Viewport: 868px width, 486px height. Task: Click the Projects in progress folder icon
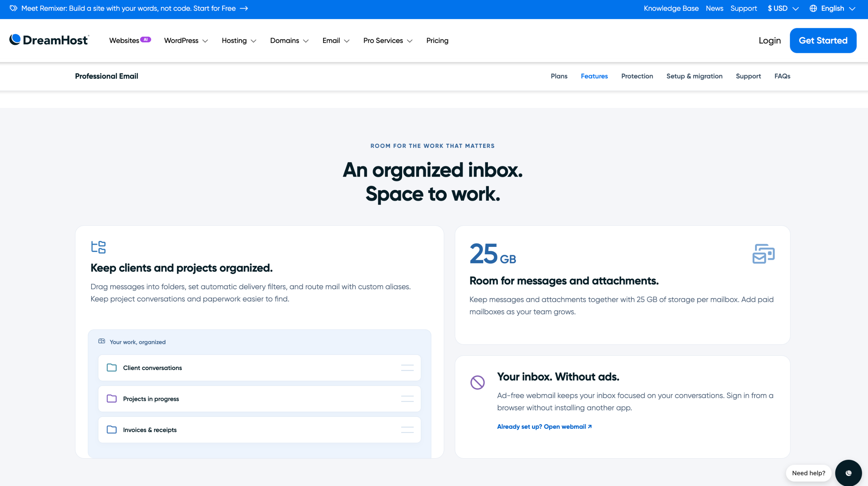pyautogui.click(x=112, y=398)
